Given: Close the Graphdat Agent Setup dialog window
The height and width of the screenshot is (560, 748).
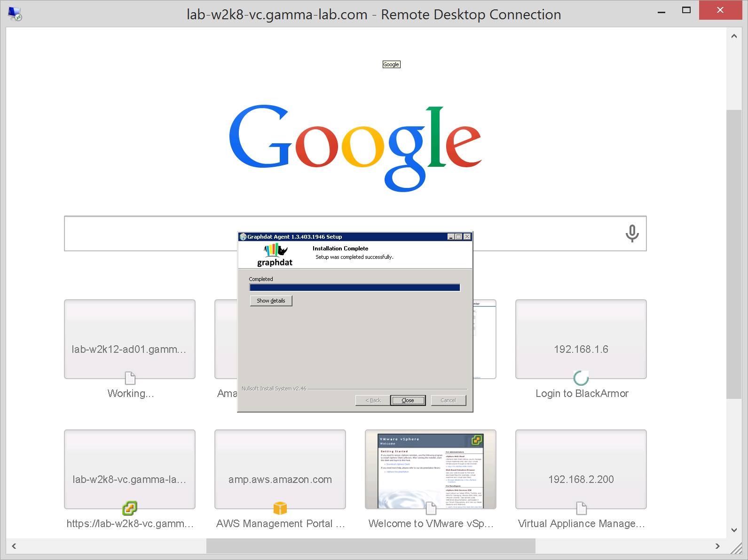Looking at the screenshot, I should pyautogui.click(x=467, y=237).
